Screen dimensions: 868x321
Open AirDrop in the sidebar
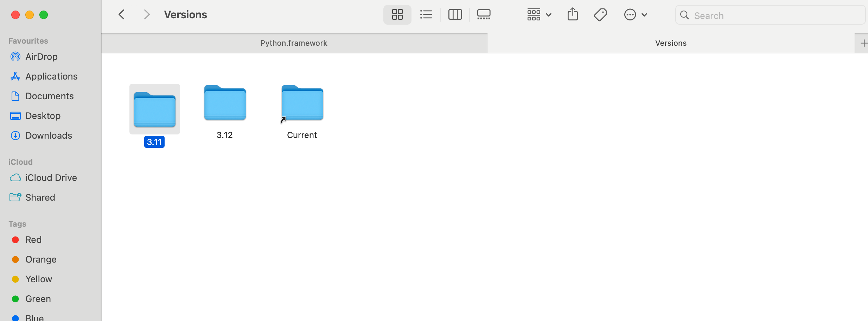click(x=41, y=57)
